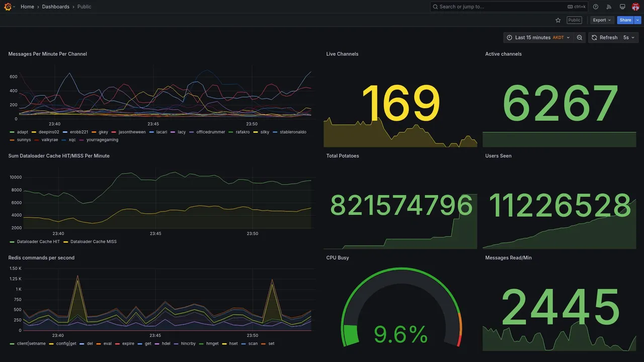The image size is (644, 362).
Task: Click Dataloader Cache HIT color swatch
Action: point(12,242)
